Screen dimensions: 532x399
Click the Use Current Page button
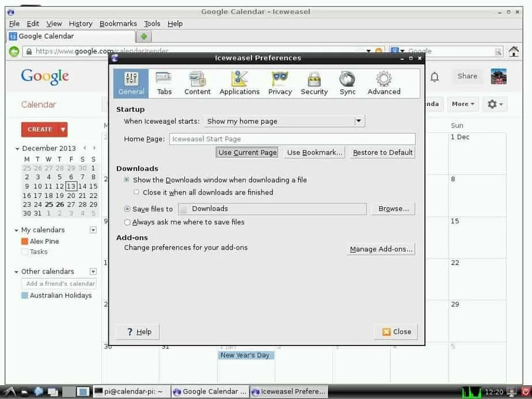click(x=248, y=153)
